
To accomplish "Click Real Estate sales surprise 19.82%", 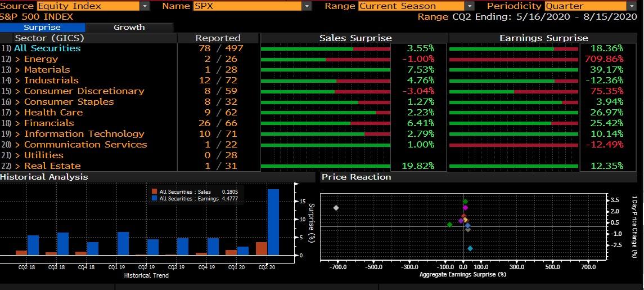I will click(x=418, y=166).
